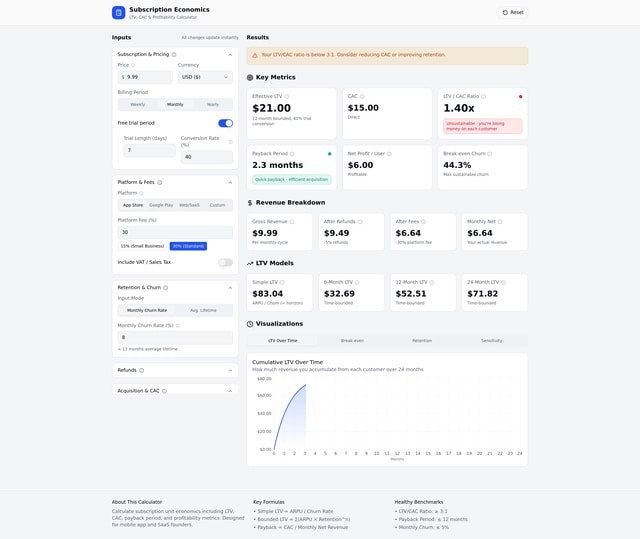640x539 pixels.
Task: Switch to Break-even tab
Action: [352, 341]
